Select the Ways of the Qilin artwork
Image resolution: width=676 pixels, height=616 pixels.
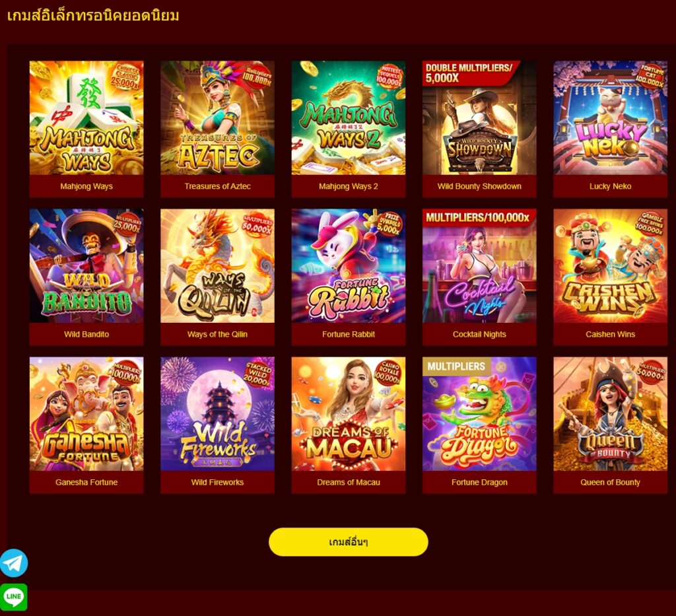(217, 265)
